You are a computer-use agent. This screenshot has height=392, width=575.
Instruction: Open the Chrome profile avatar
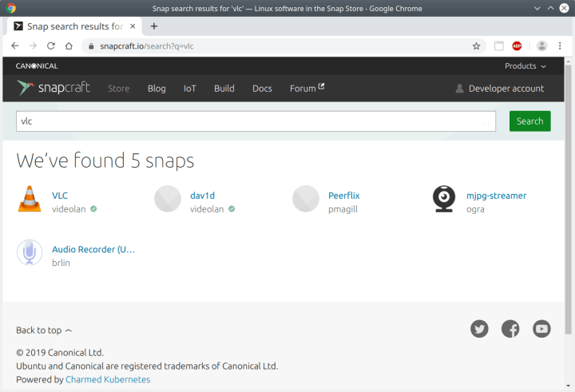pyautogui.click(x=541, y=46)
